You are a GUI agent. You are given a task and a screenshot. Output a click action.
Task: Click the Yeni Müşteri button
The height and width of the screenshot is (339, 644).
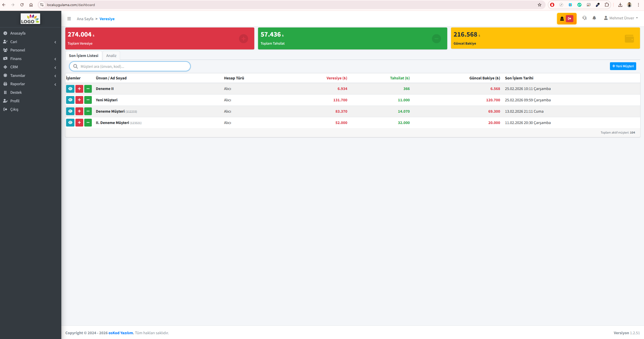[623, 66]
